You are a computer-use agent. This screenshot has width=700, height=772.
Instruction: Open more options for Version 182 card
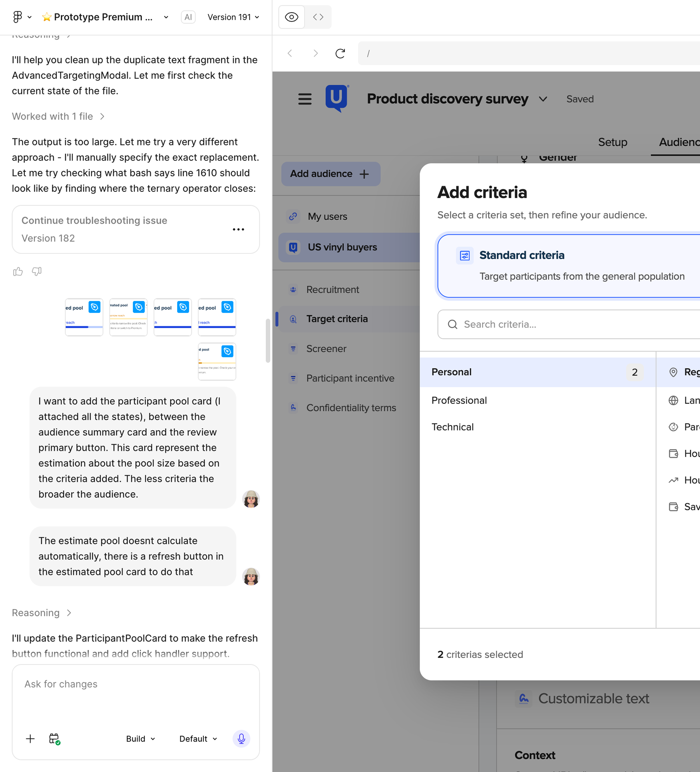coord(239,229)
